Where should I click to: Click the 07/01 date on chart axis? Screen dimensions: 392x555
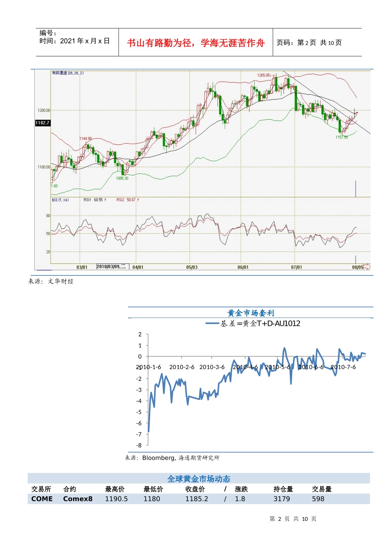(x=296, y=267)
